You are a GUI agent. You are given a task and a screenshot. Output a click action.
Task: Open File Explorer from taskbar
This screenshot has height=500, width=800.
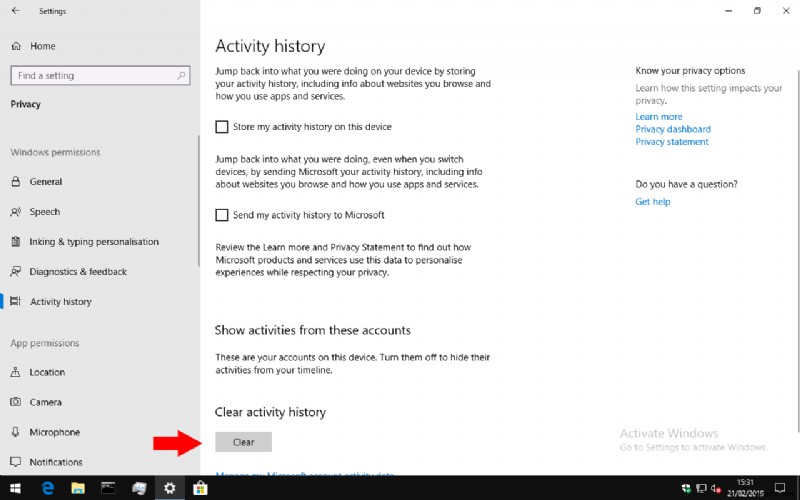78,488
